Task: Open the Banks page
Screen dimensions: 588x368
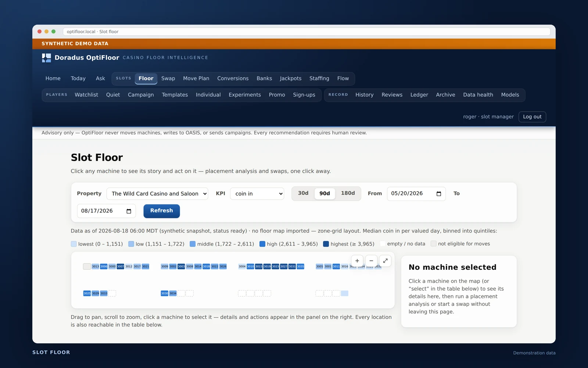Action: tap(264, 78)
